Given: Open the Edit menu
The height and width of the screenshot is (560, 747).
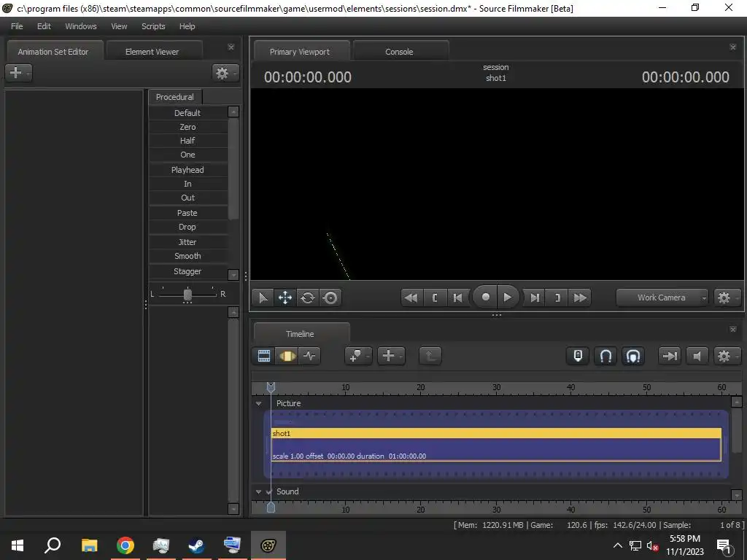Looking at the screenshot, I should (x=44, y=26).
